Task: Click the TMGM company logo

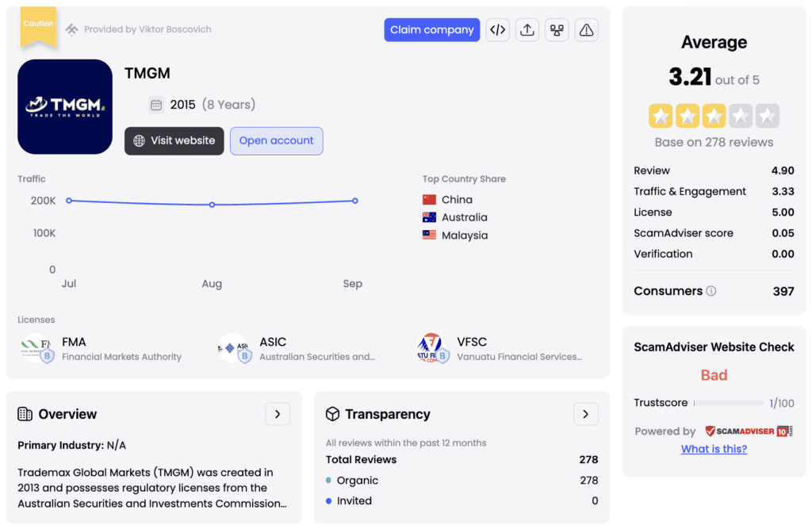Action: click(x=65, y=106)
